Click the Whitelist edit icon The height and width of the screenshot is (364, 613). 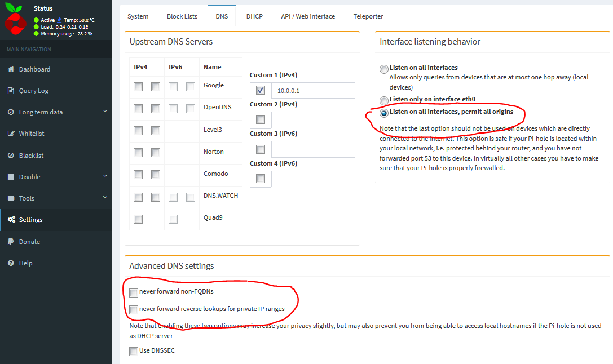[x=11, y=134]
